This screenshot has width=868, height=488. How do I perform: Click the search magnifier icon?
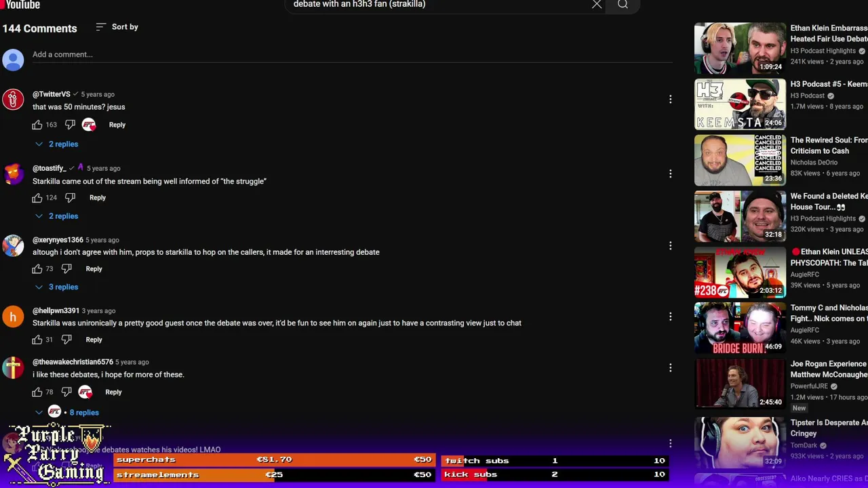(x=623, y=5)
